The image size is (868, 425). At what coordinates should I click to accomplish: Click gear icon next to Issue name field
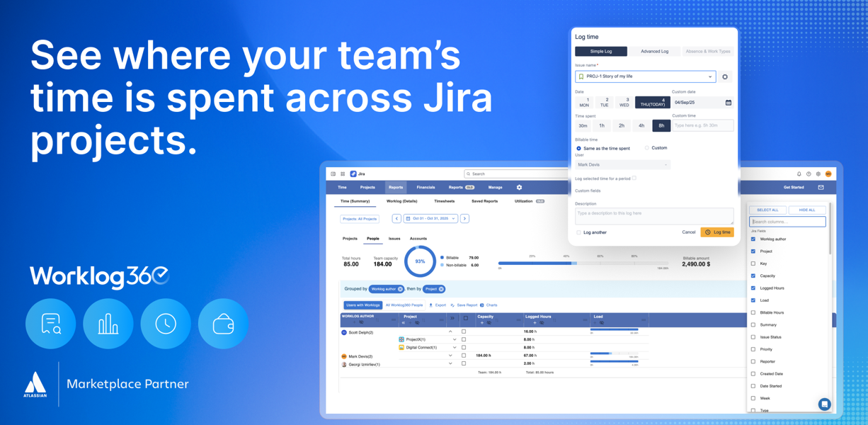(x=724, y=76)
